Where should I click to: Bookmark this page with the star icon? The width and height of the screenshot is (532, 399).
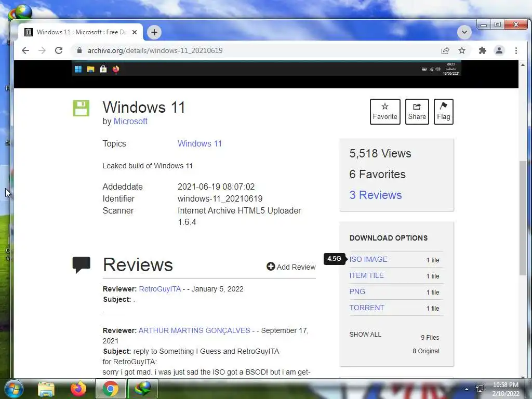(462, 50)
